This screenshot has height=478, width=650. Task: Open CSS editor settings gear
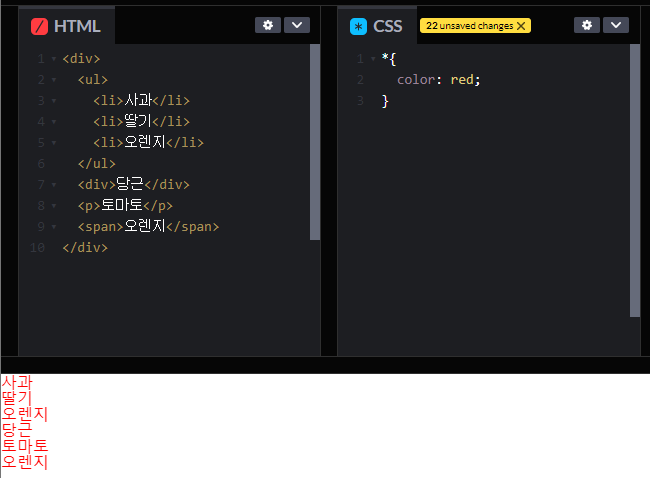(587, 25)
